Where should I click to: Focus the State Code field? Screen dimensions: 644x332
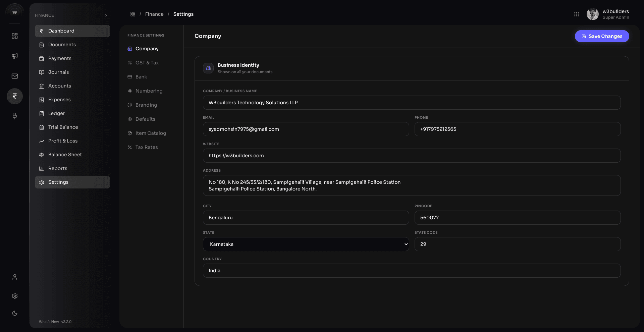coord(518,244)
